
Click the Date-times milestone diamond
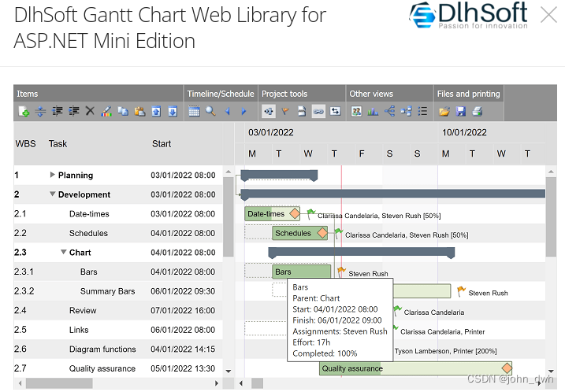tap(295, 213)
